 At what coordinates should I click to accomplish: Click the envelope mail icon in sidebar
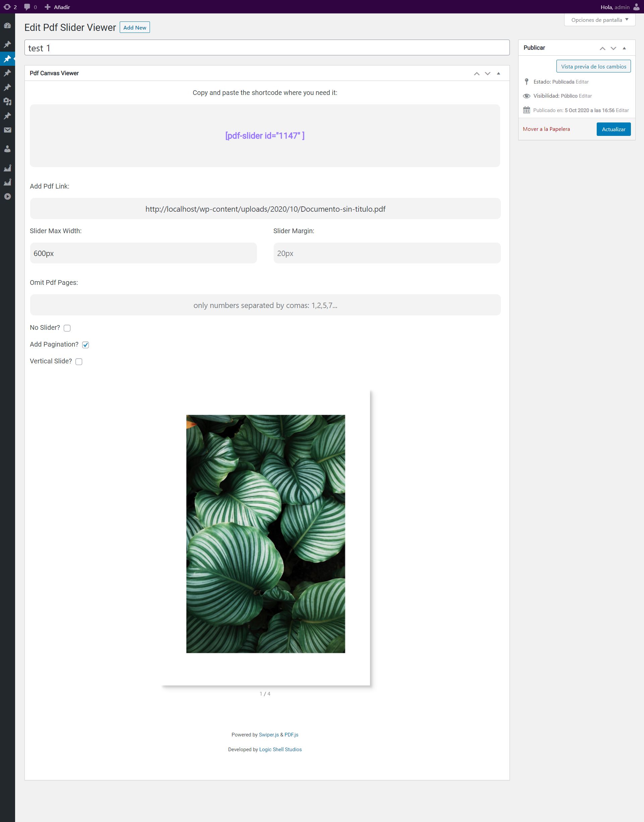[x=7, y=130]
